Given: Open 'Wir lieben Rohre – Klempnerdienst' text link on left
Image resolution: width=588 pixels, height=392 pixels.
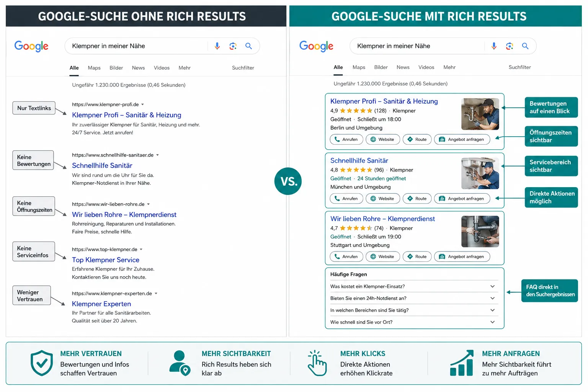Looking at the screenshot, I should click(124, 215).
